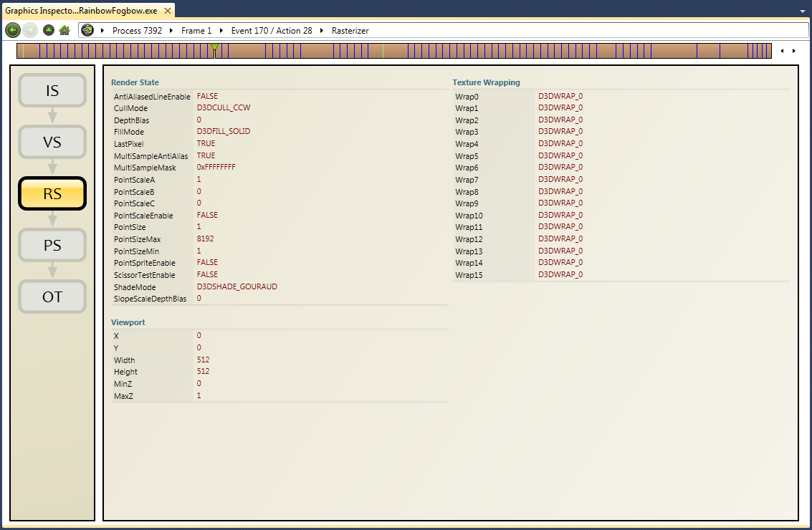Step to previous event with left timeline arrow
Image resolution: width=812 pixels, height=530 pixels.
782,51
